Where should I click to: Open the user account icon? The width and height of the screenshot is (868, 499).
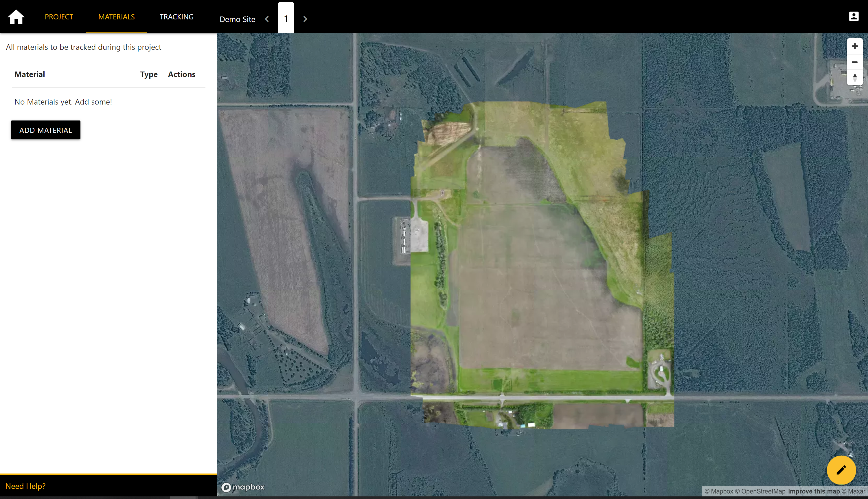point(854,17)
